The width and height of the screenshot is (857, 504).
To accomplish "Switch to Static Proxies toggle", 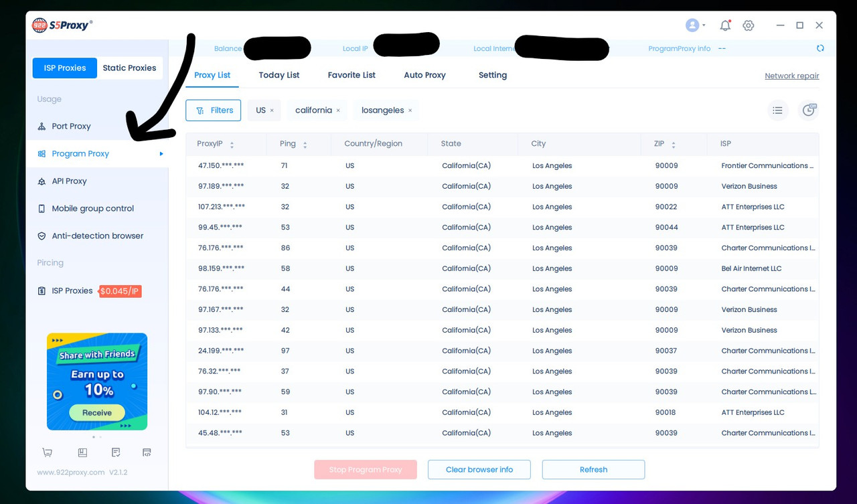I will pos(129,68).
